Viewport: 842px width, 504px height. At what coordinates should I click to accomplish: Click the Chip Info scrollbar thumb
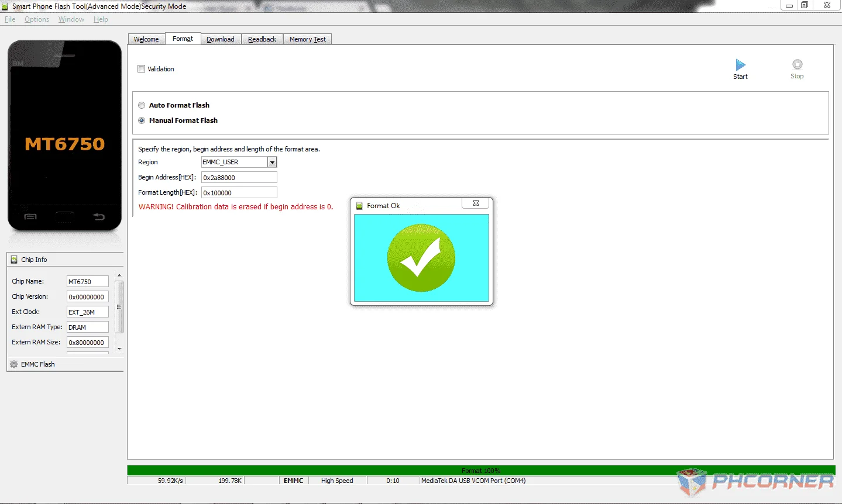point(119,306)
